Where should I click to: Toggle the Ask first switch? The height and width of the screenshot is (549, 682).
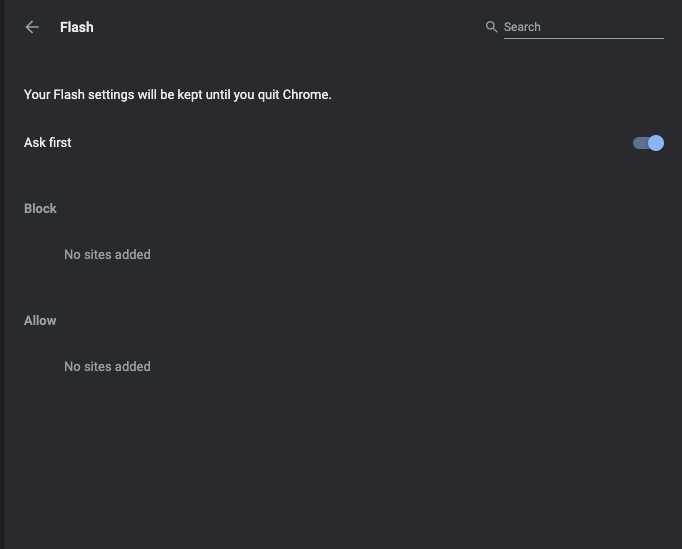648,143
